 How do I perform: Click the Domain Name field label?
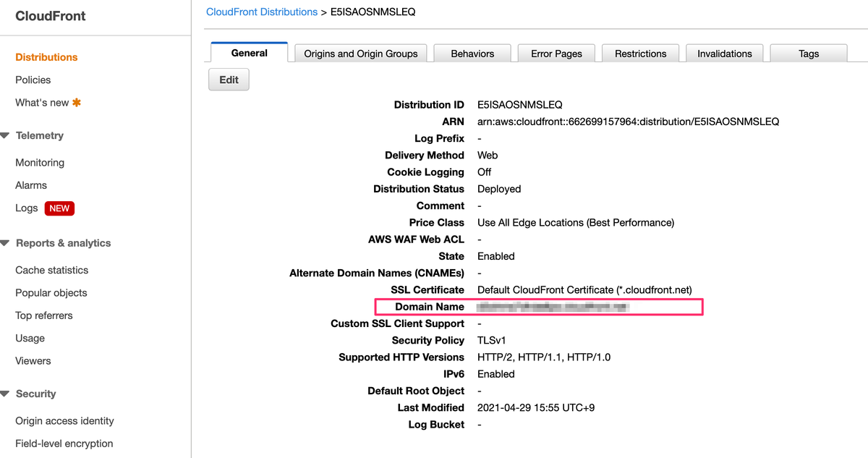(430, 307)
